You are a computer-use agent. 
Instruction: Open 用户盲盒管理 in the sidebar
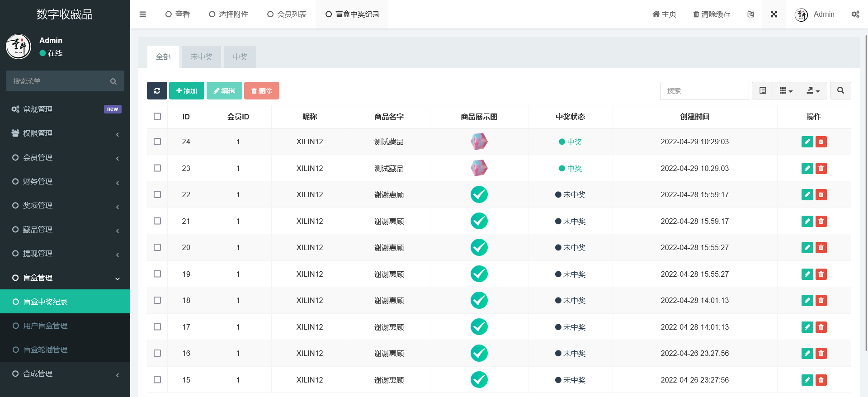tap(45, 326)
